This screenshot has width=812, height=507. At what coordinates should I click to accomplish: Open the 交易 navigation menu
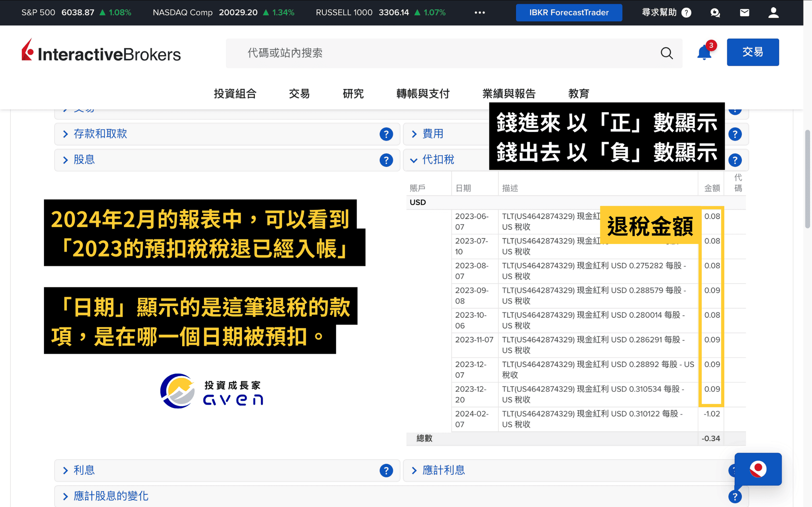(x=299, y=94)
